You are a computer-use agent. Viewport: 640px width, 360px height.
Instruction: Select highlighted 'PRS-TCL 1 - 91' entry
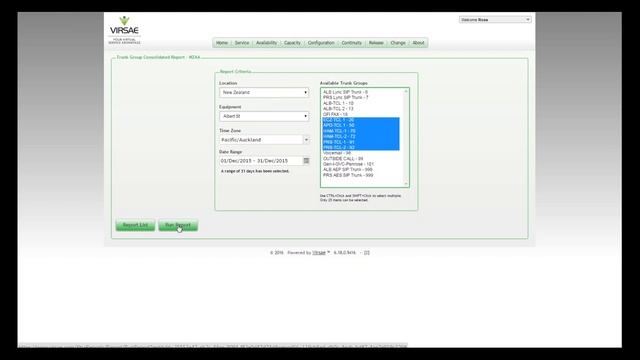pyautogui.click(x=361, y=142)
